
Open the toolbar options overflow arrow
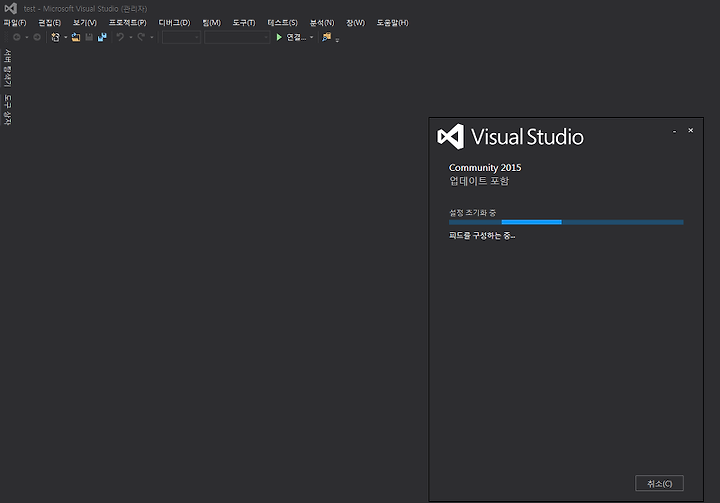tap(337, 40)
